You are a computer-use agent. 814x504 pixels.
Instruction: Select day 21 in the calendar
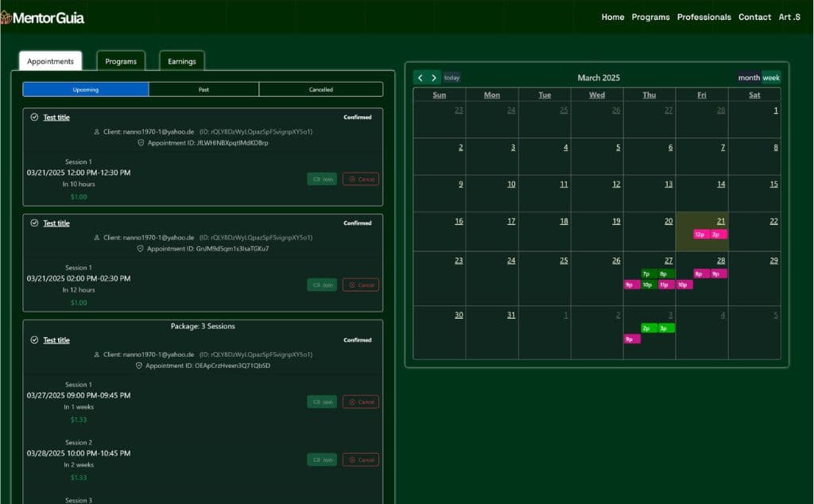click(x=720, y=221)
